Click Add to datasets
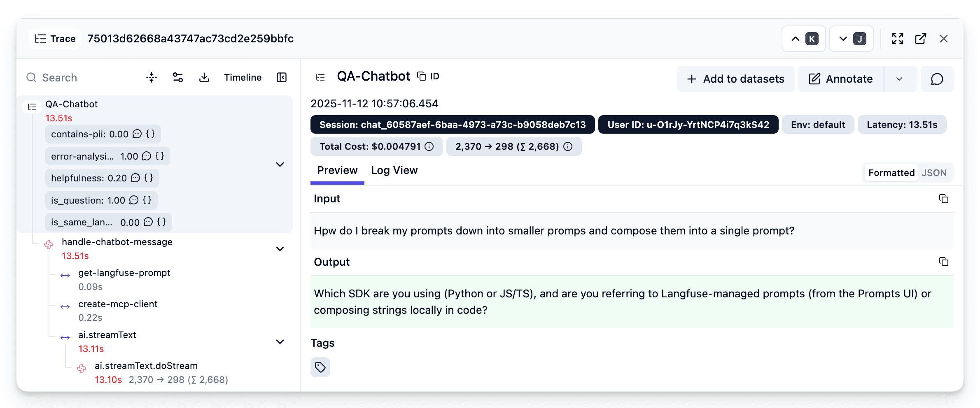Viewport: 980px width, 408px height. pos(735,79)
